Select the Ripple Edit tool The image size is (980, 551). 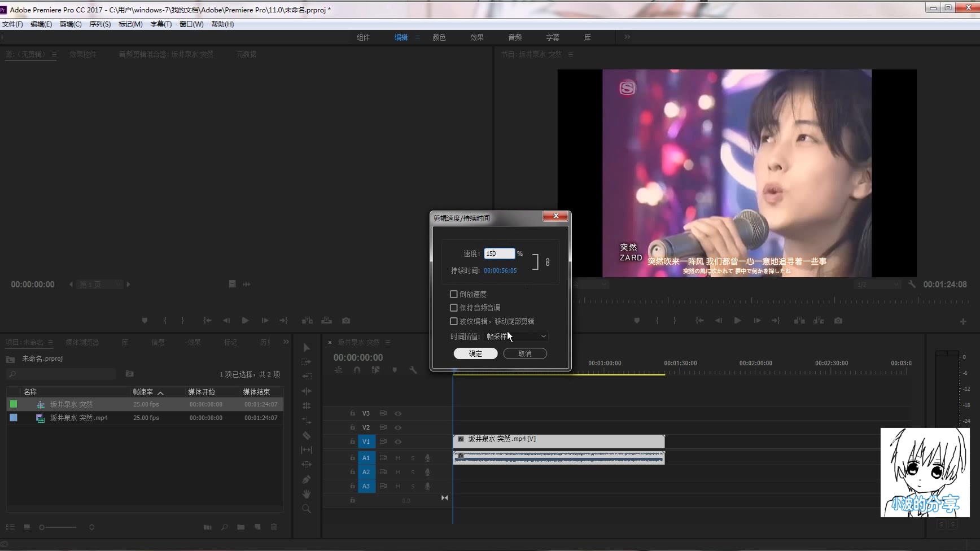(x=307, y=376)
